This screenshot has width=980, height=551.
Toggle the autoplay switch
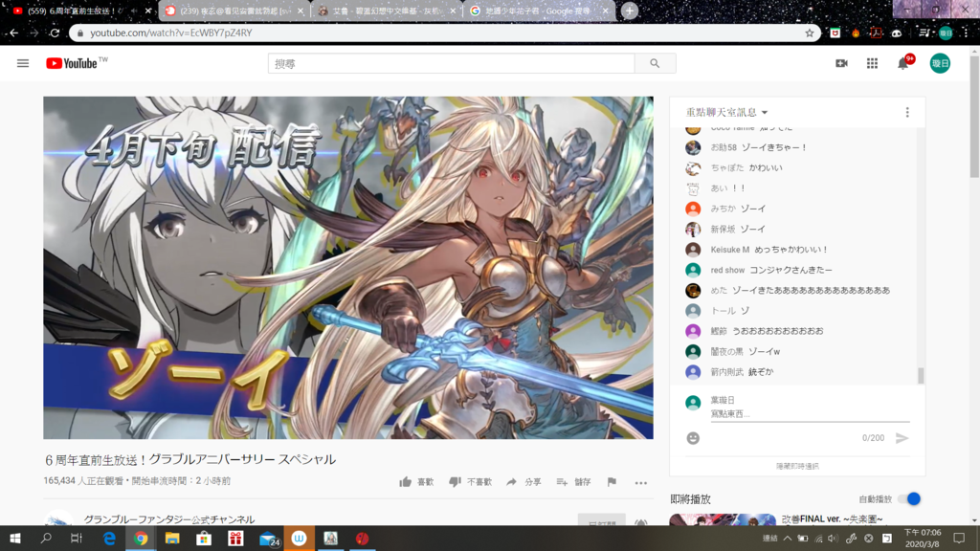(909, 498)
